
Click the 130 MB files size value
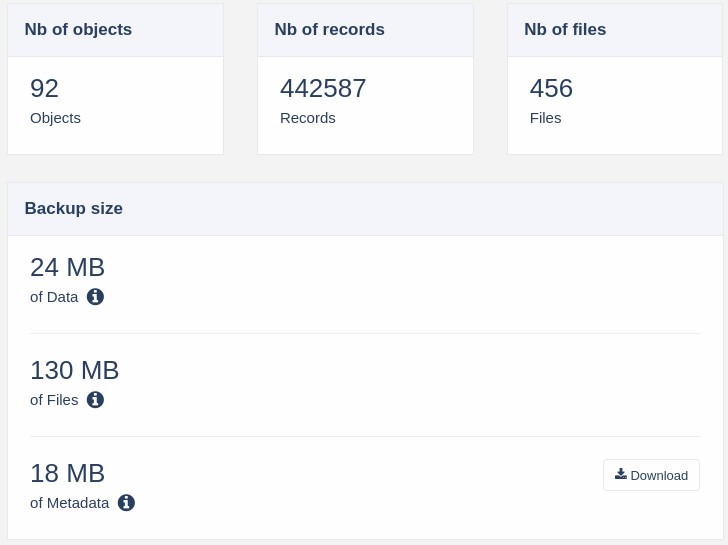point(75,370)
